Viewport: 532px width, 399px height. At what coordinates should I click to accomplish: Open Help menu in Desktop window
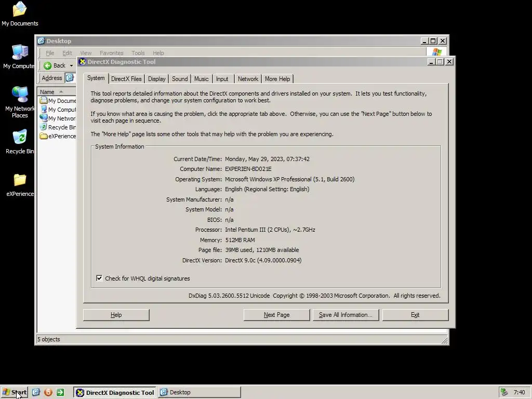click(158, 53)
